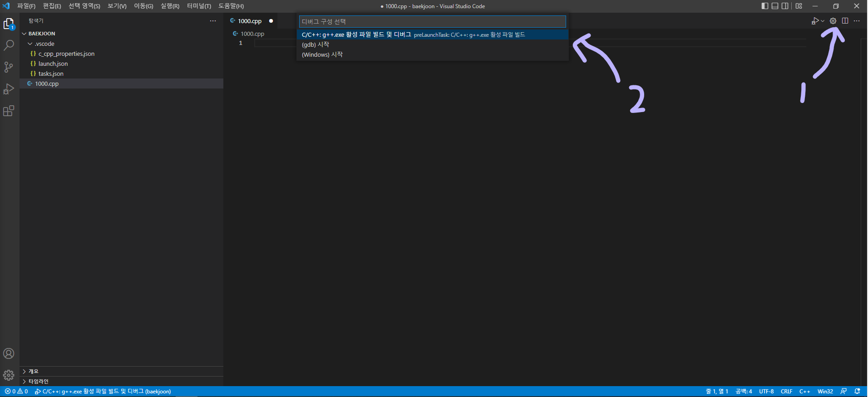Click the 공백: 4 indentation setting
The width and height of the screenshot is (868, 397).
[x=744, y=391]
